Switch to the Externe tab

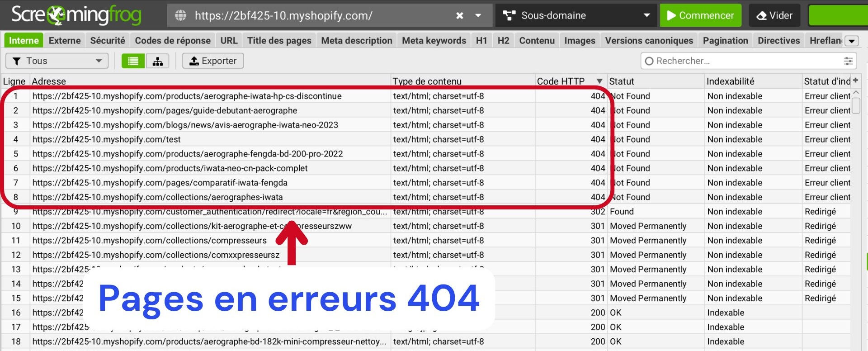point(65,40)
